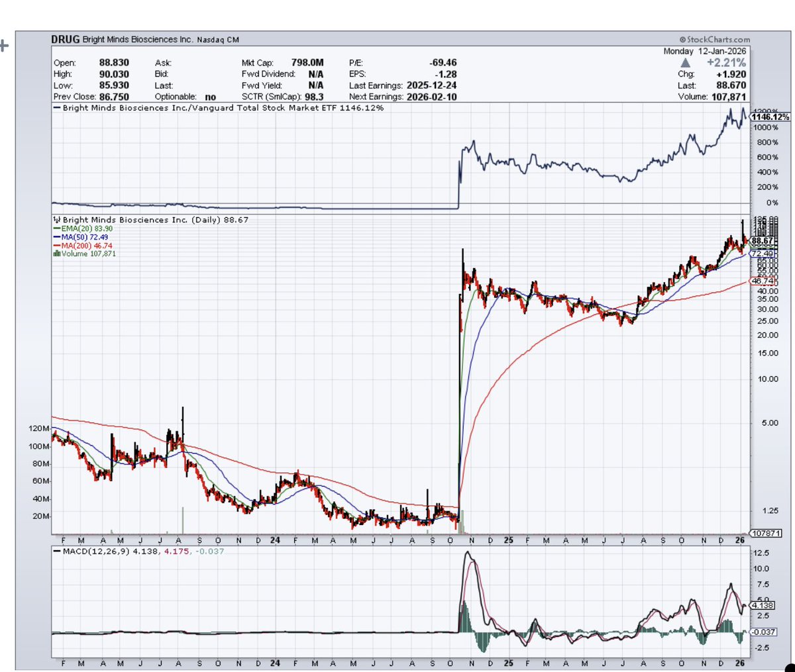795x672 pixels.
Task: Click the High value 90.030
Action: [114, 74]
